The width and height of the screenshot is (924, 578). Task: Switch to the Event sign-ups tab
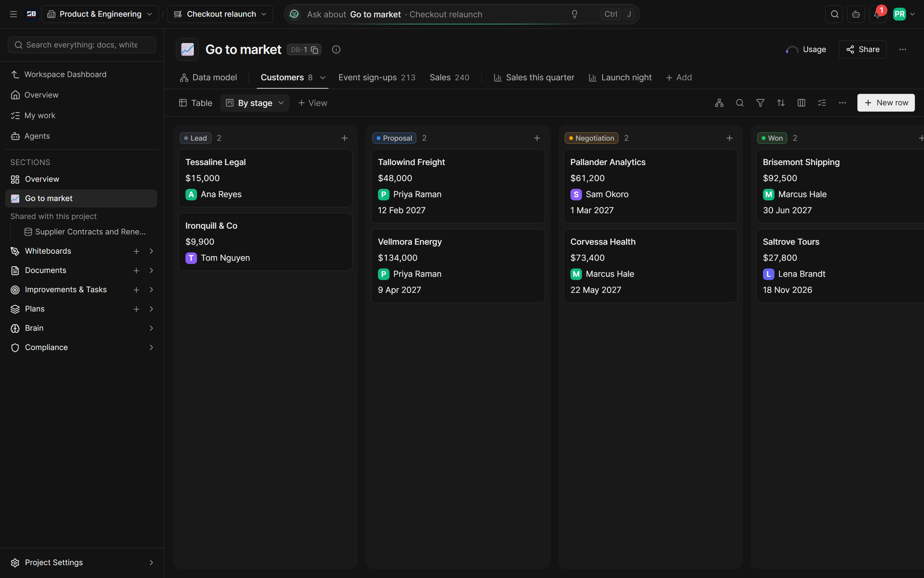click(x=377, y=78)
